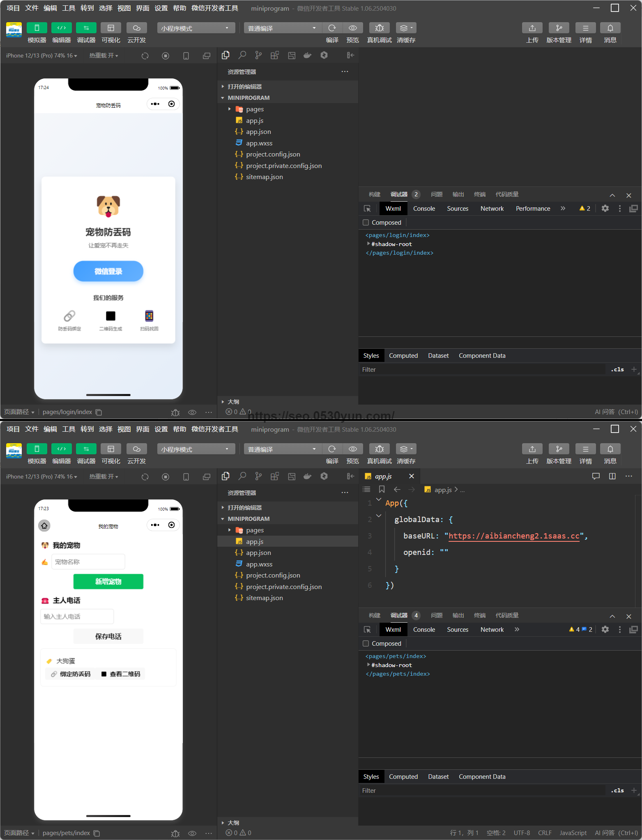The height and width of the screenshot is (840, 642).
Task: Toggle Composed checkbox above pages/login/index markup
Action: tap(366, 223)
